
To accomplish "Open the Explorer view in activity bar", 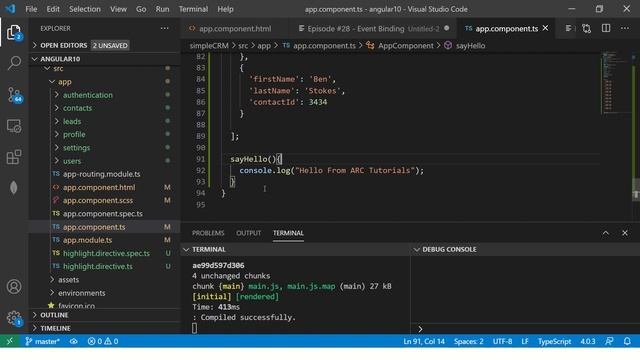I will 14,32.
